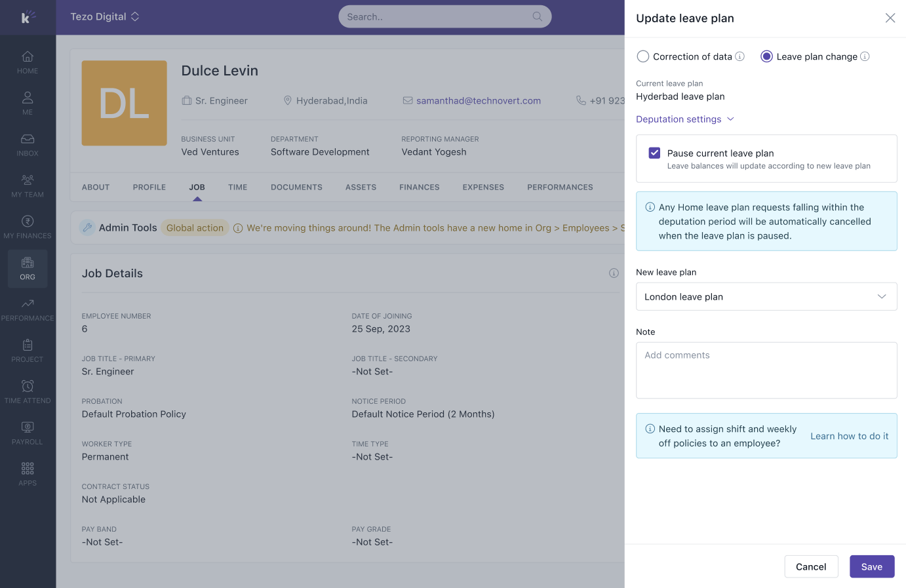
Task: Open Payroll from the sidebar
Action: point(28,433)
